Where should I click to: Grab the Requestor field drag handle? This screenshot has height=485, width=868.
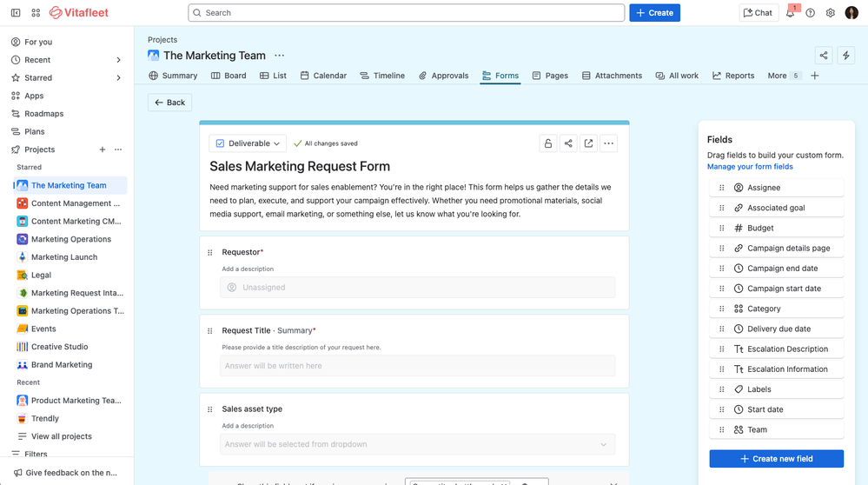pos(209,252)
